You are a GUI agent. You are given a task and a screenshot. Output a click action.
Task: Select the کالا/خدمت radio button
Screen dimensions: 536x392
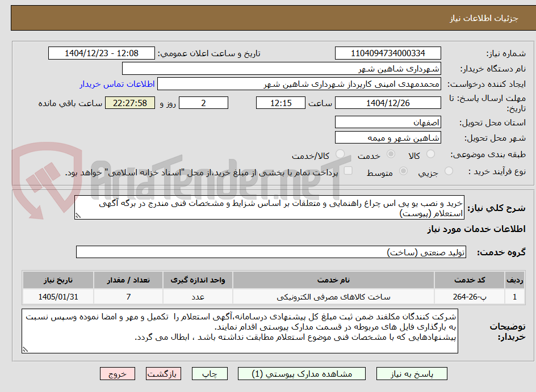click(340, 154)
